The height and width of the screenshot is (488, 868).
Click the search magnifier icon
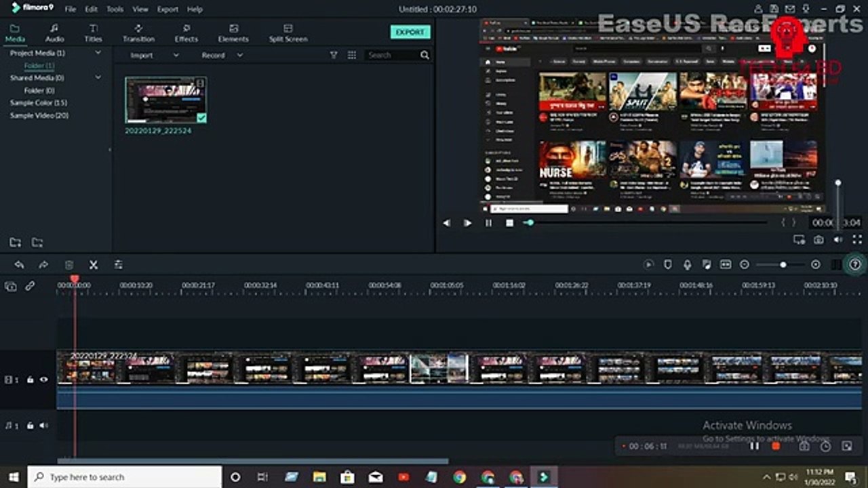tap(425, 55)
